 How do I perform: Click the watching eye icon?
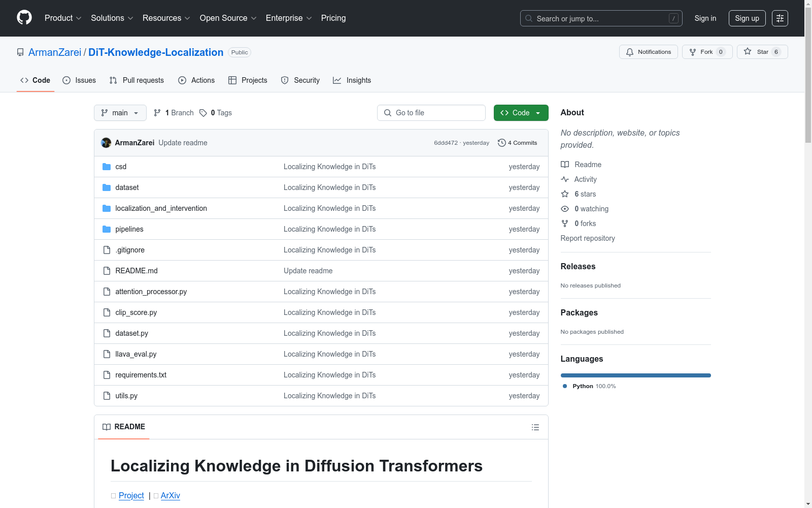pos(565,209)
